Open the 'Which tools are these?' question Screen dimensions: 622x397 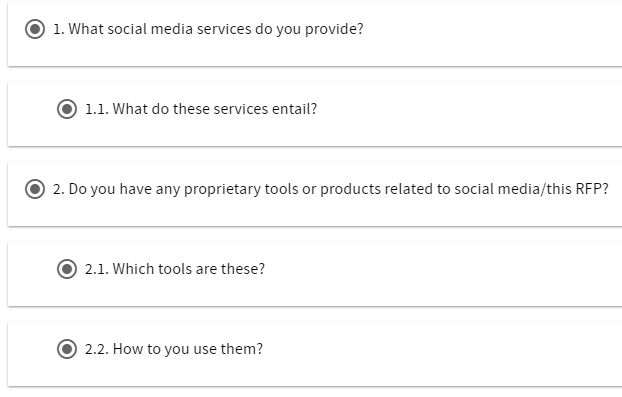[188, 269]
